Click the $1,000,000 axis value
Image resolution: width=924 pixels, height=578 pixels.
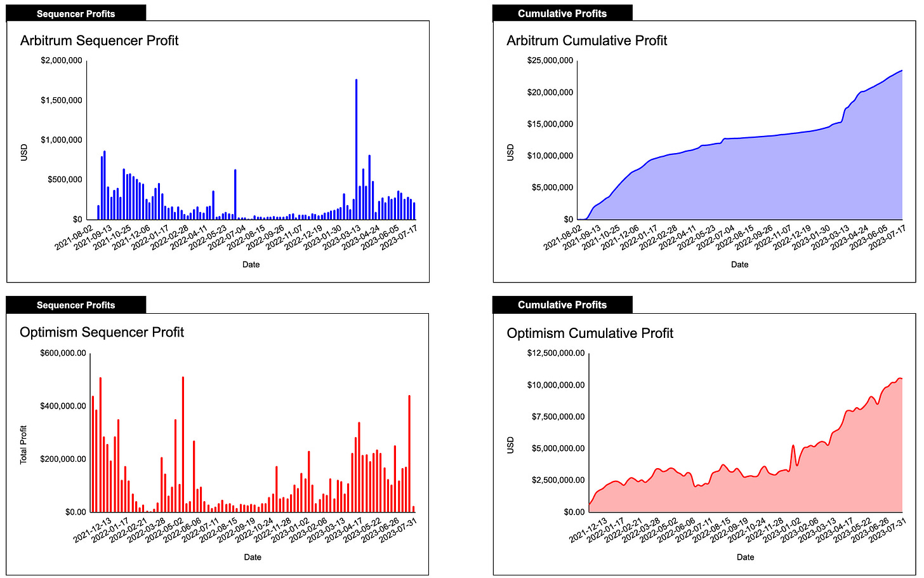[62, 140]
